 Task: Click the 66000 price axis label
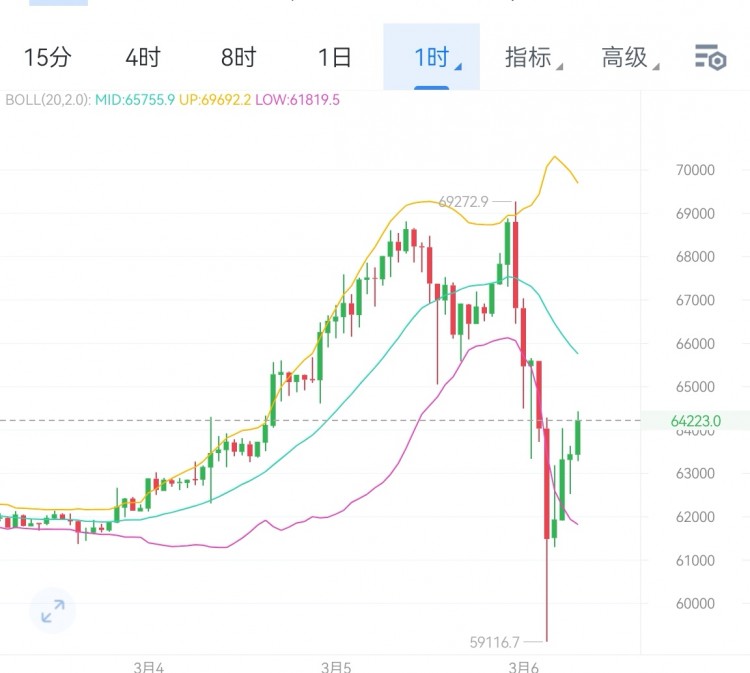point(695,343)
